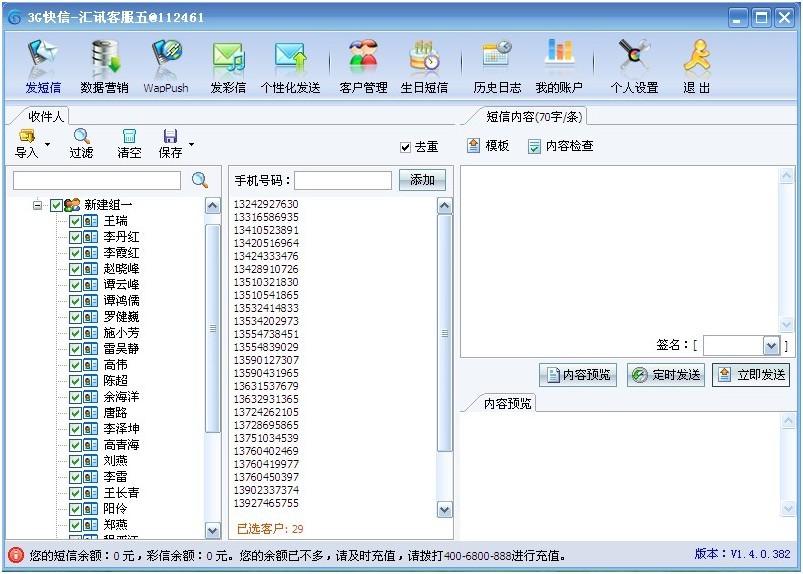Open the 签名 signature dropdown
Image resolution: width=803 pixels, height=574 pixels.
[x=771, y=346]
